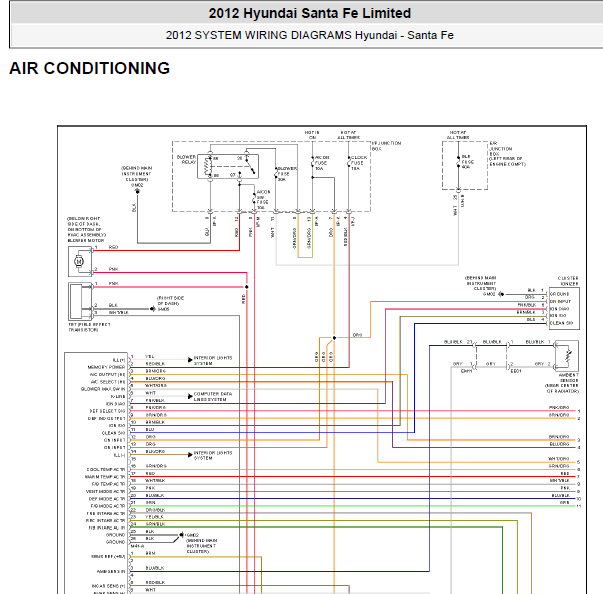Screen dimensions: 603x594
Task: Click the 'AIR CONDITIONING' heading
Action: (x=89, y=68)
